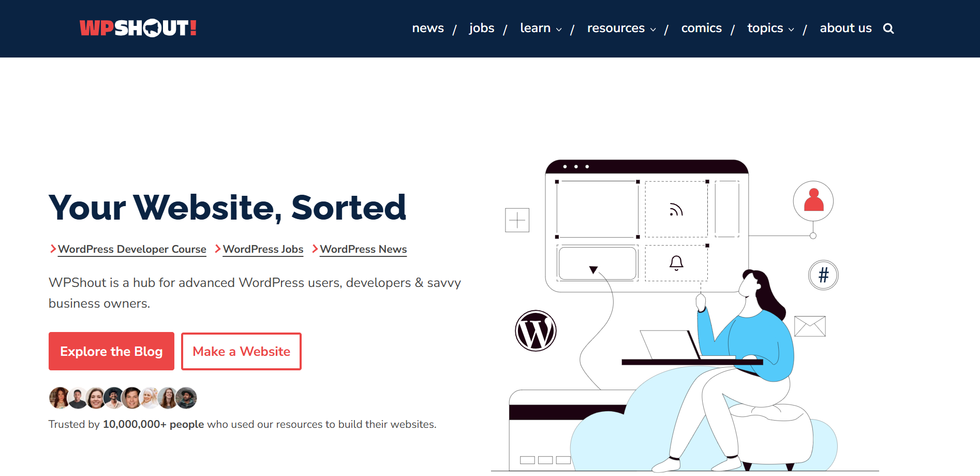Open the jobs page from the navigation

pyautogui.click(x=482, y=28)
